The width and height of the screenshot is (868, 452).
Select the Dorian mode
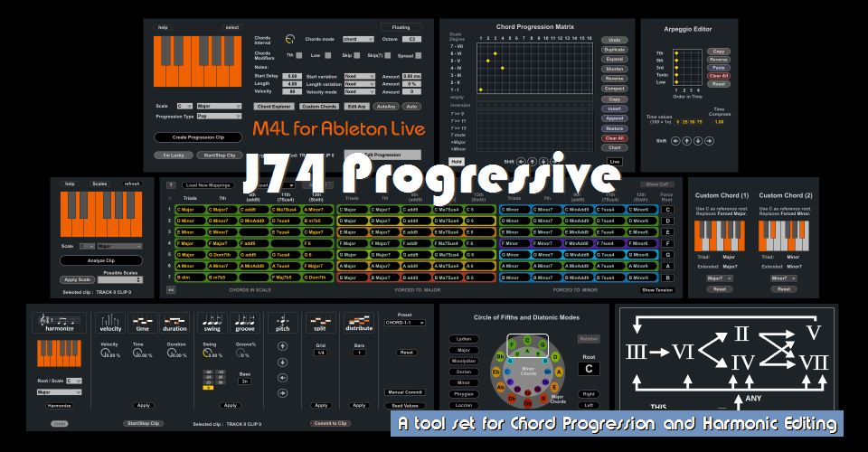coord(464,372)
